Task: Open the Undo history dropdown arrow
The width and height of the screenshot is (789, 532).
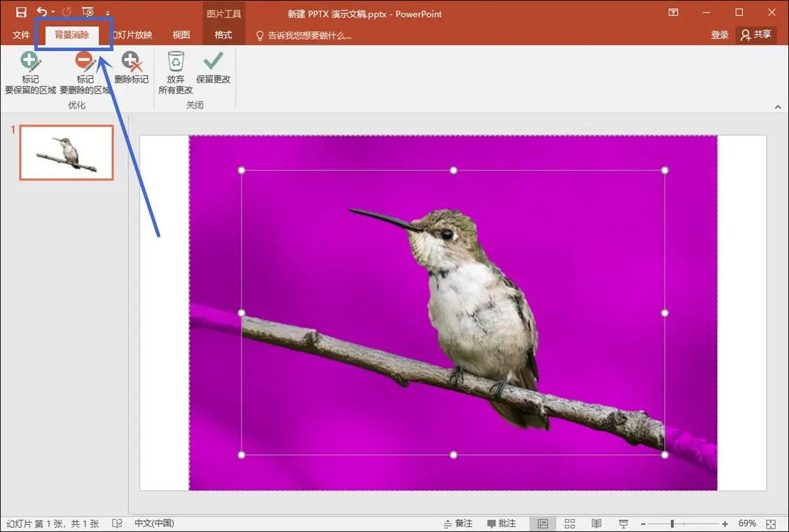Action: [x=53, y=13]
